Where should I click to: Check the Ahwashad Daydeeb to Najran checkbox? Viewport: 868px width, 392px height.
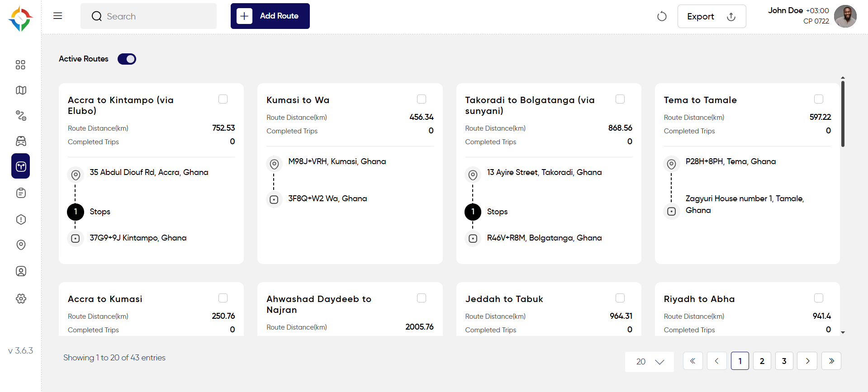tap(422, 298)
